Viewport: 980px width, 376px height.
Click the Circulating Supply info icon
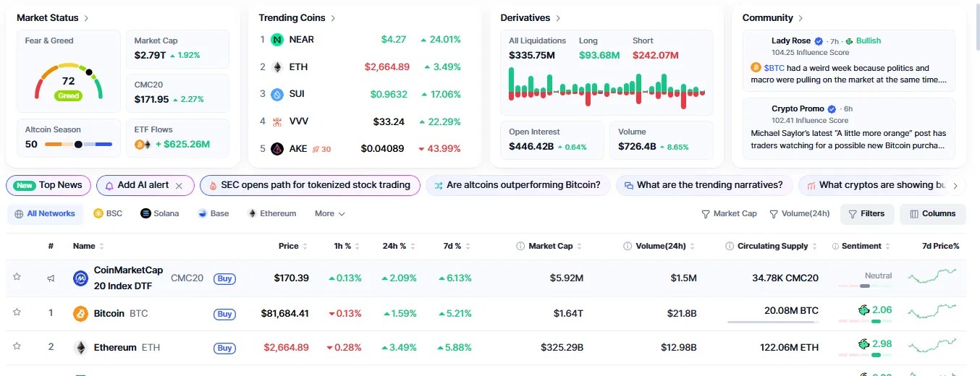click(730, 247)
